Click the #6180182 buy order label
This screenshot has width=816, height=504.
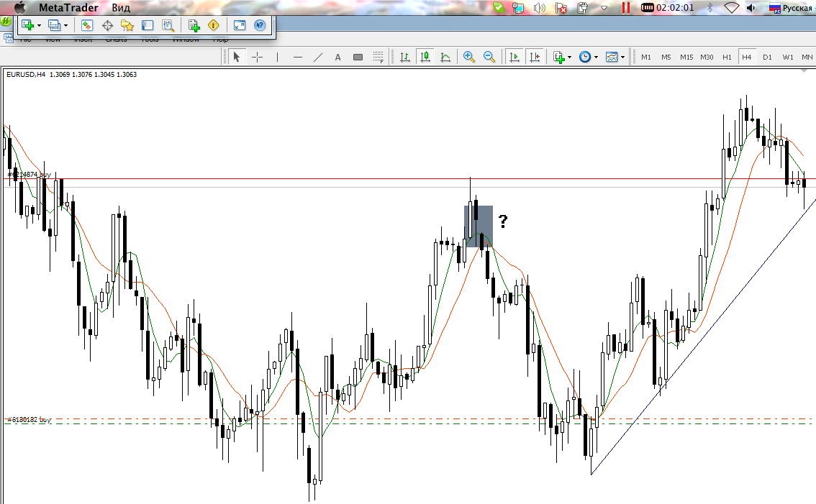pos(29,419)
